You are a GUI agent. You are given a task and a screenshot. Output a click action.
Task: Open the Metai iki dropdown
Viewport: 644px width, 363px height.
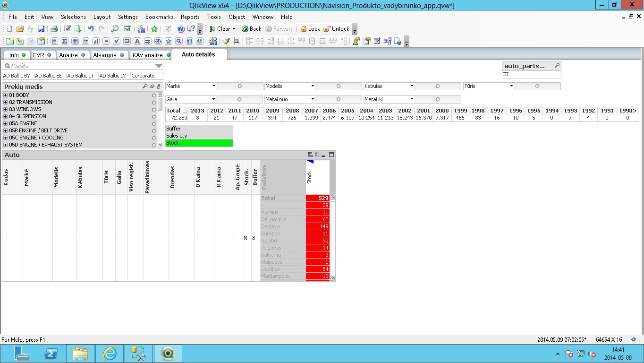click(x=412, y=99)
